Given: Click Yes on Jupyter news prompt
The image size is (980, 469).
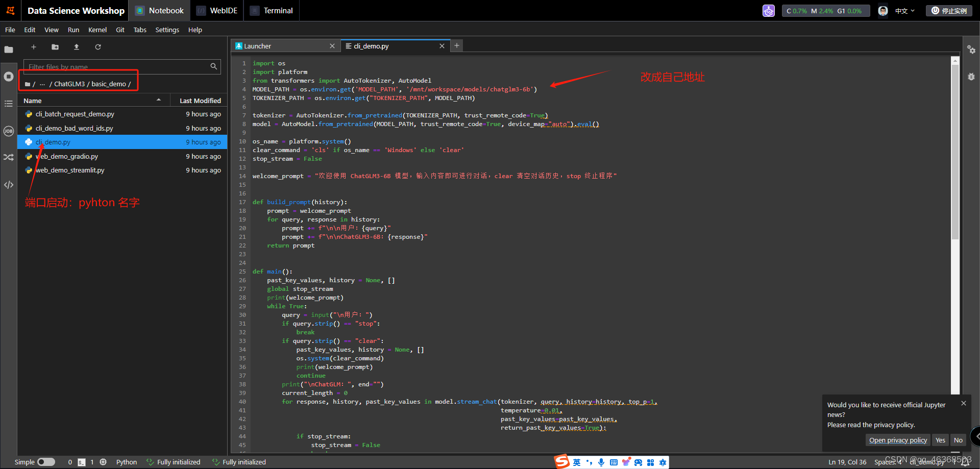Looking at the screenshot, I should [940, 440].
